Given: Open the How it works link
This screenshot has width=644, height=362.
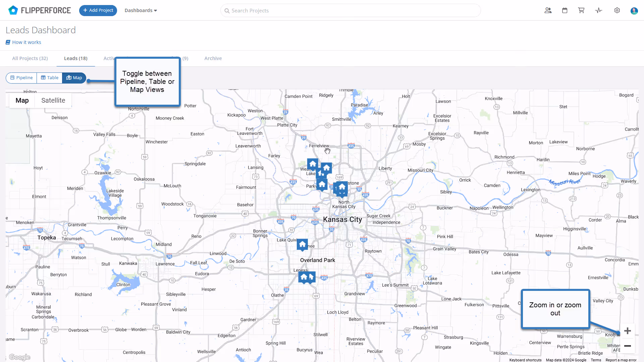Looking at the screenshot, I should point(23,42).
